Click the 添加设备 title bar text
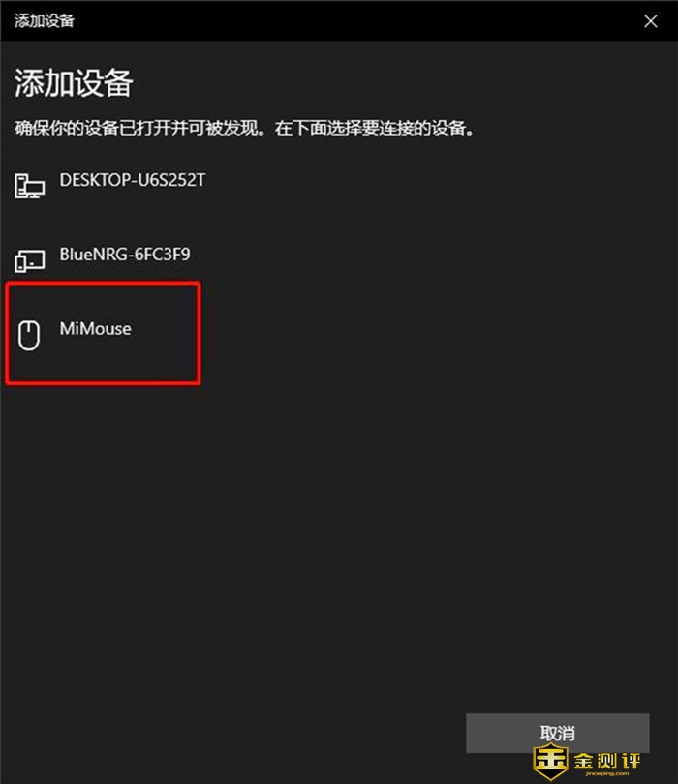Image resolution: width=678 pixels, height=784 pixels. click(44, 20)
